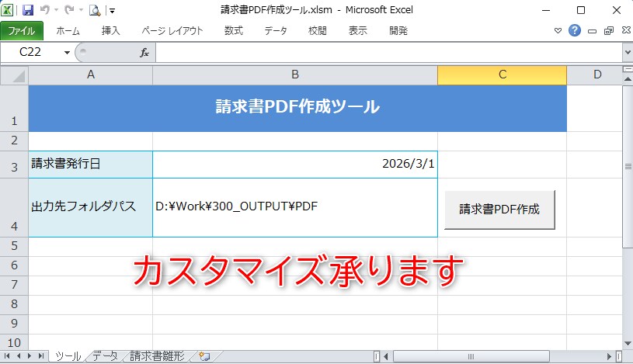Click the horizontal scrollbar right arrow
The image size is (633, 364).
click(609, 357)
